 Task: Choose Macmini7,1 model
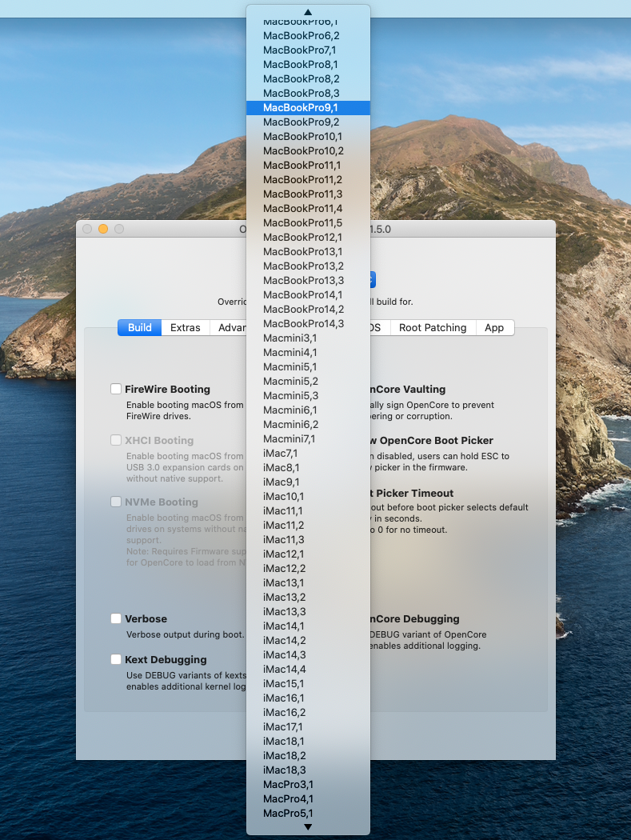[308, 438]
